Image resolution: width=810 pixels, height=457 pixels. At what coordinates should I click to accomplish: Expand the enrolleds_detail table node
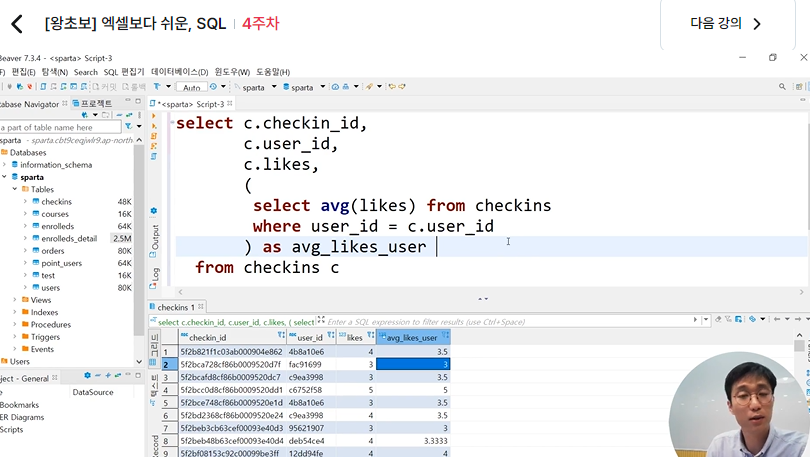[x=25, y=238]
